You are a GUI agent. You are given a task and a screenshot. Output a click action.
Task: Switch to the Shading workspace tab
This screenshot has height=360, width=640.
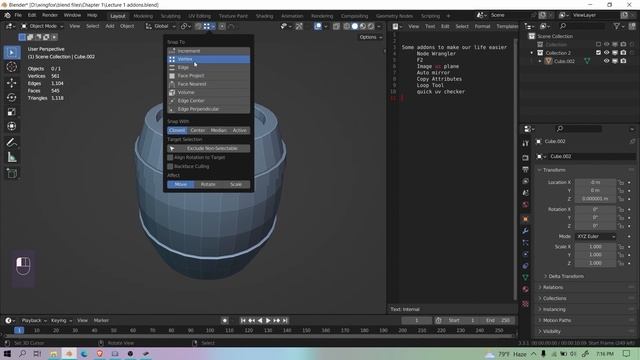pyautogui.click(x=264, y=16)
